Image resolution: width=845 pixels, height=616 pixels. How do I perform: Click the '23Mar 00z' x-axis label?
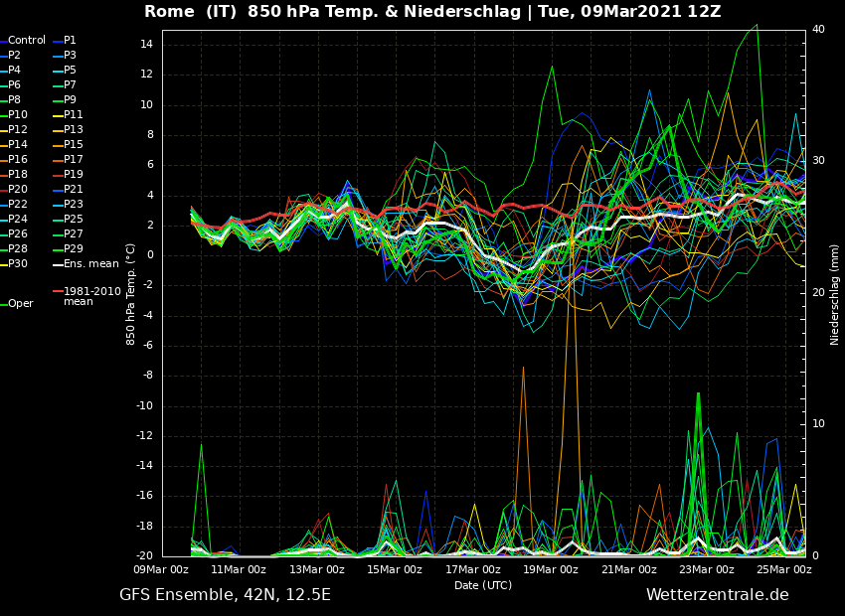(x=707, y=569)
